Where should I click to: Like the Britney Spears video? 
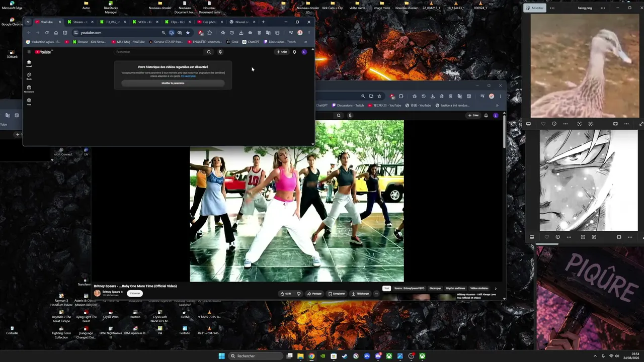(x=286, y=294)
